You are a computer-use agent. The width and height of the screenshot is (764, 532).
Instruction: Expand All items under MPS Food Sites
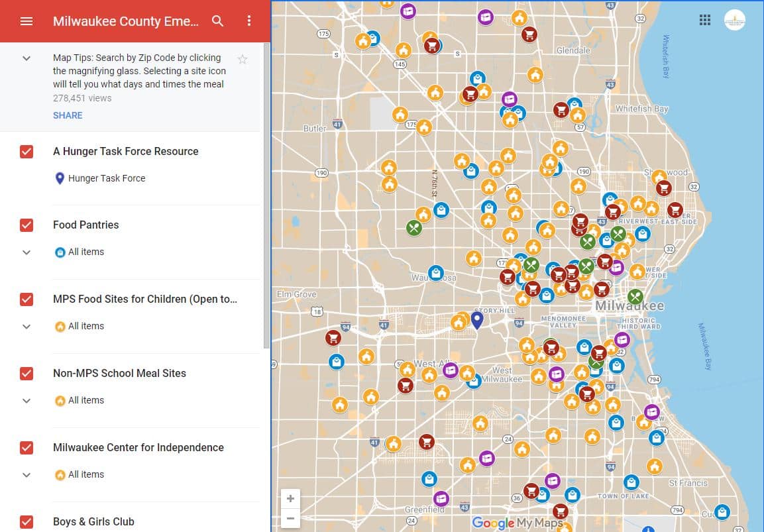click(x=27, y=327)
